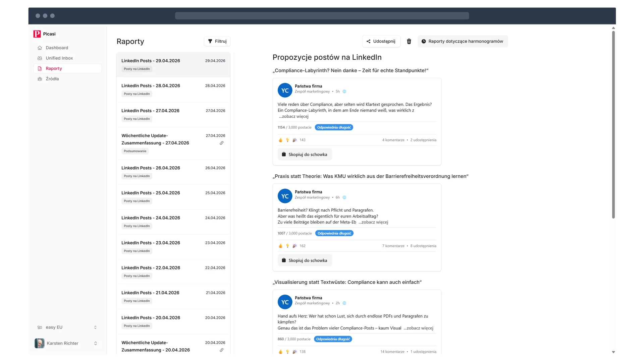The image size is (644, 362).
Task: Click 2 udostępnienia on first post
Action: coord(423,140)
